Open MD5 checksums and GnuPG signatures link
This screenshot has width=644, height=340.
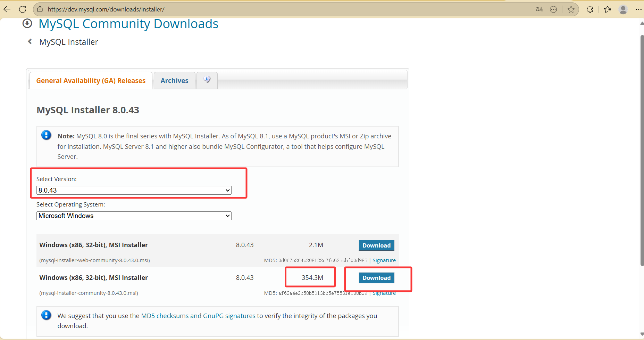(198, 316)
